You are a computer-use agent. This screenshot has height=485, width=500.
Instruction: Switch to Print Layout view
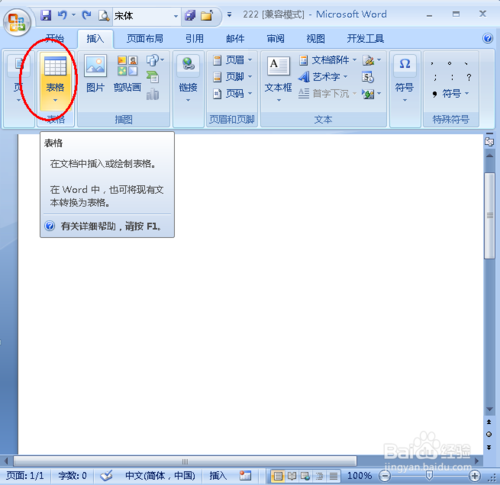(277, 476)
